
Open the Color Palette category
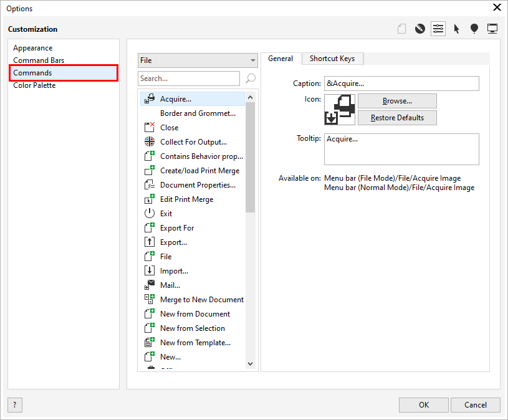(34, 85)
